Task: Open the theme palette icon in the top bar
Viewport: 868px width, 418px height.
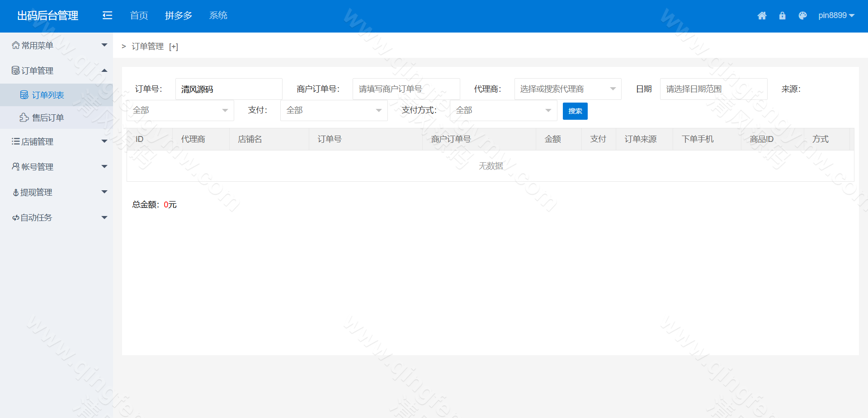Action: (803, 15)
